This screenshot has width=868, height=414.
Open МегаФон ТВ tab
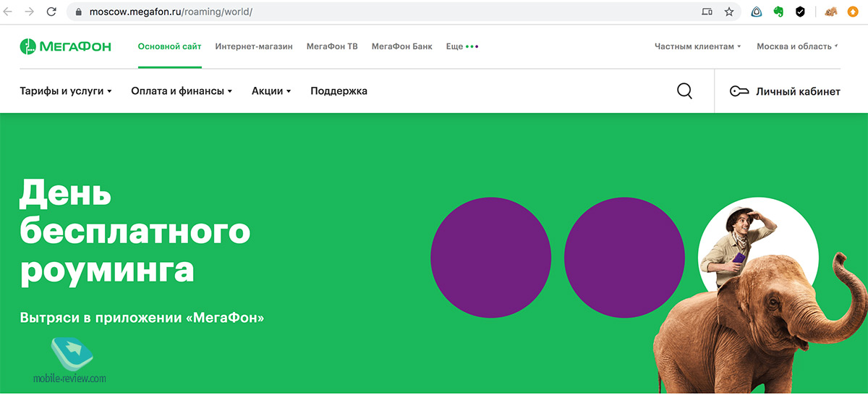[x=332, y=46]
